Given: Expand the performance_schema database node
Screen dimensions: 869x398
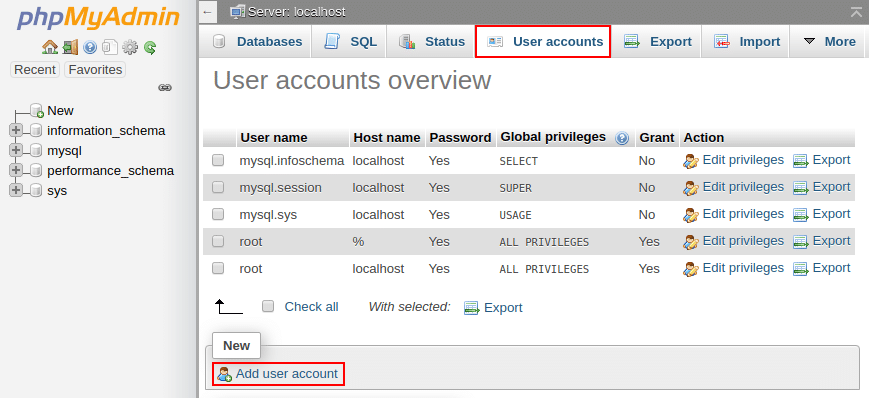Looking at the screenshot, I should (16, 170).
